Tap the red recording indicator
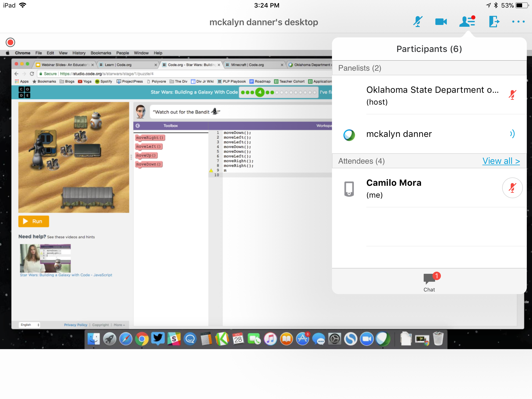 (x=10, y=42)
